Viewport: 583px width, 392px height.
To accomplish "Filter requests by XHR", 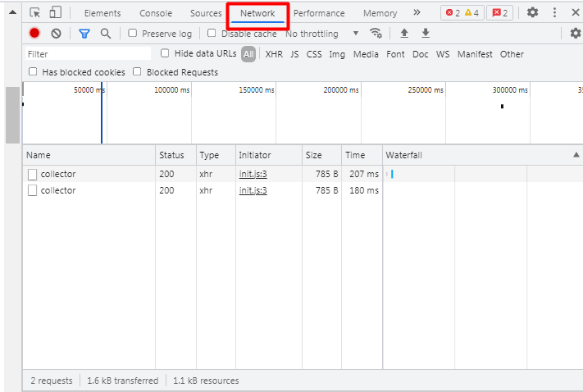I will 274,54.
